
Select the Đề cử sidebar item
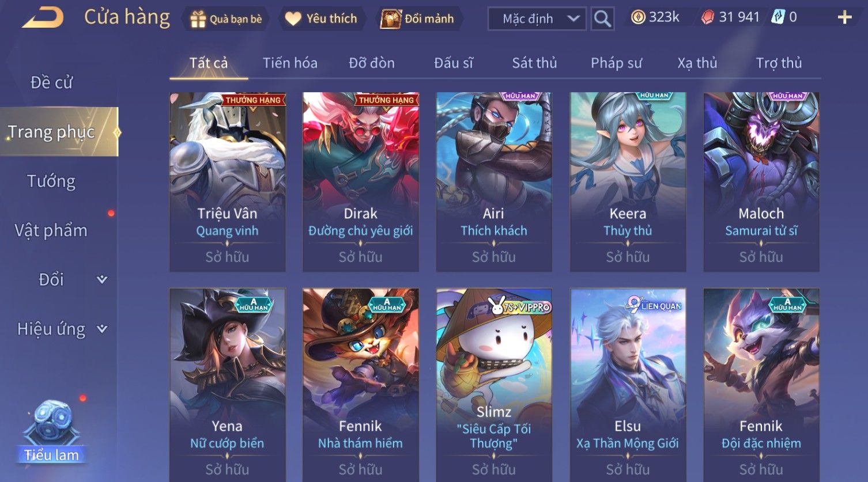[x=51, y=83]
